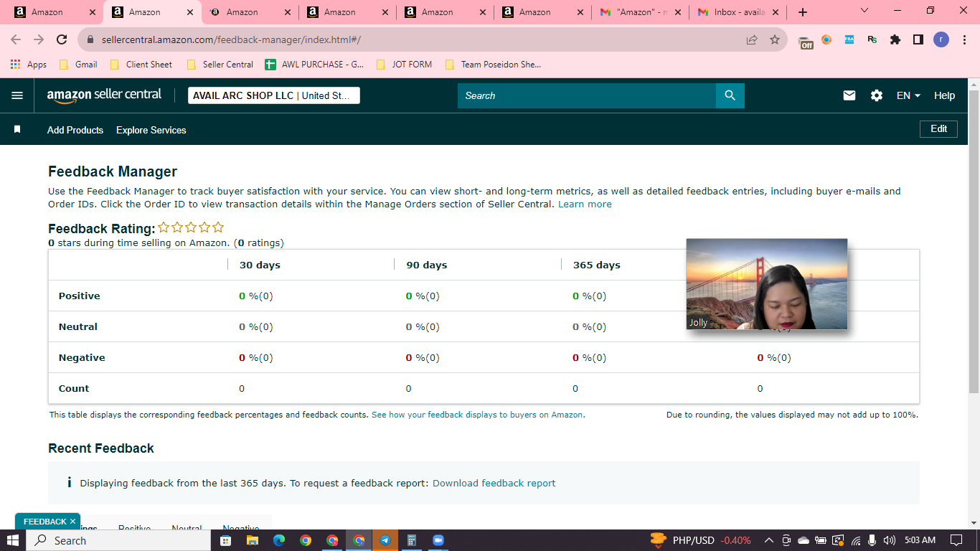Screen dimensions: 980x551
Task: Bookmark this page with star icon
Action: 775,40
